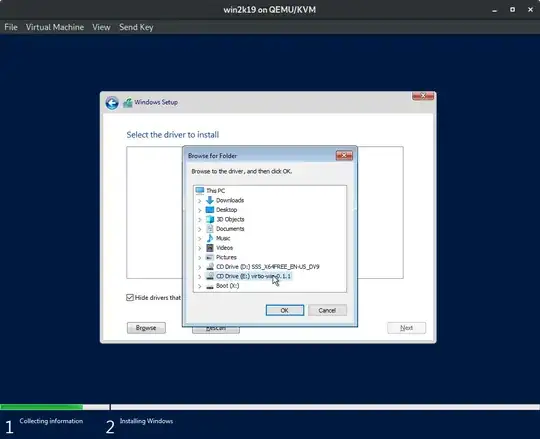Open the Send Key menu
Screen dimensions: 540x439
(136, 27)
